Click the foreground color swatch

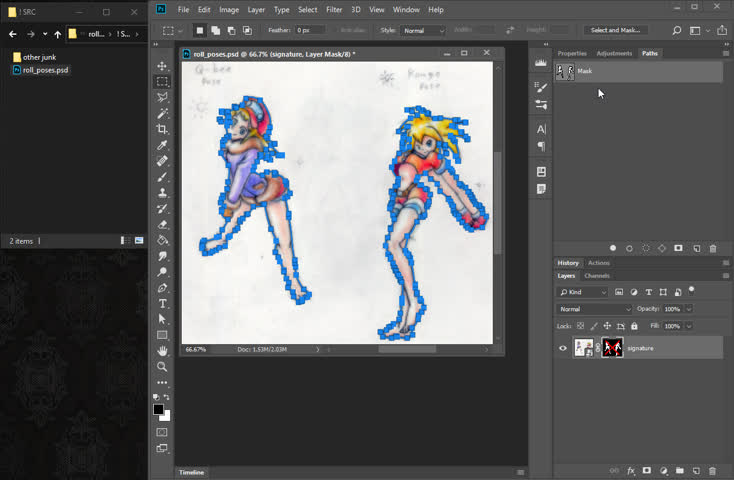158,410
